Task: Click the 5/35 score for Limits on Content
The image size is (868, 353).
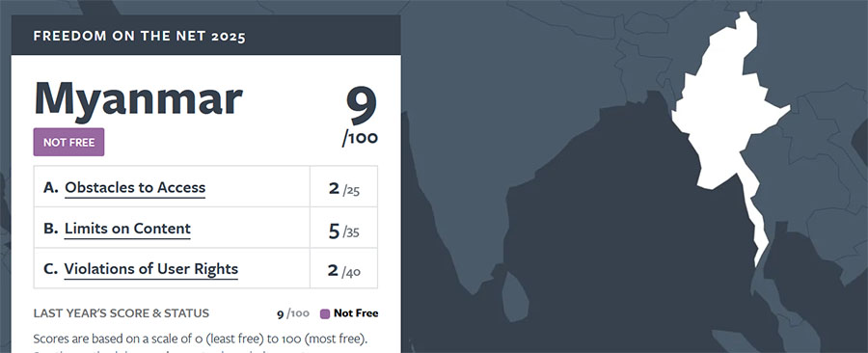Action: click(343, 231)
